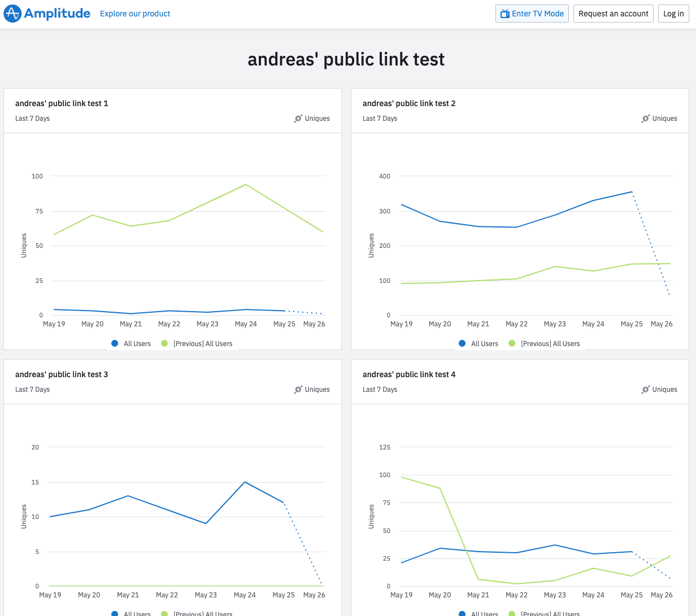Toggle All Users legend in test 1 chart

coord(132,343)
